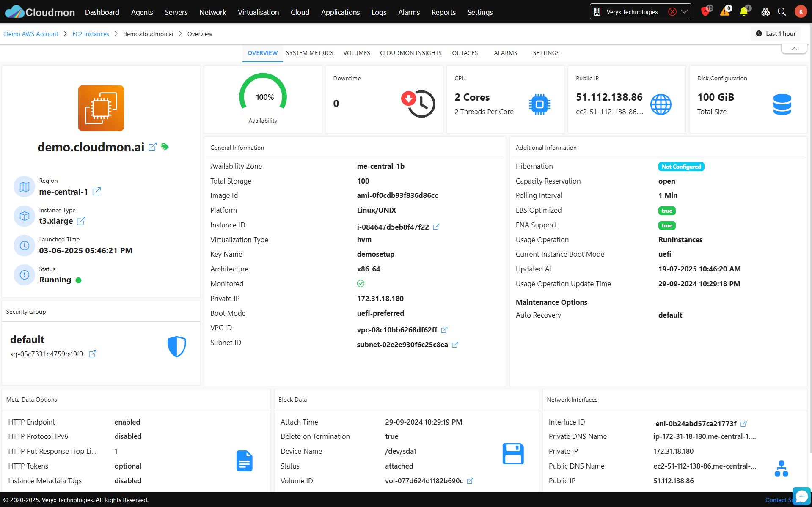Collapse the header panel with chevron up
The width and height of the screenshot is (812, 507).
click(794, 49)
